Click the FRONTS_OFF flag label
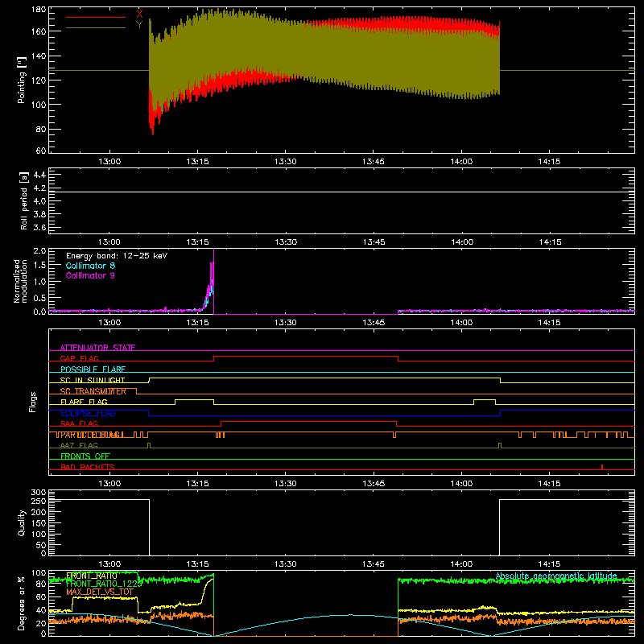 point(85,456)
